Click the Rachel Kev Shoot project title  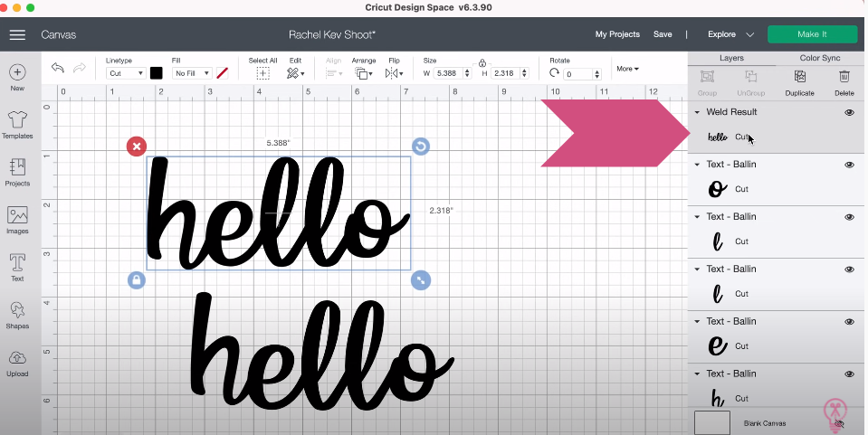click(332, 35)
